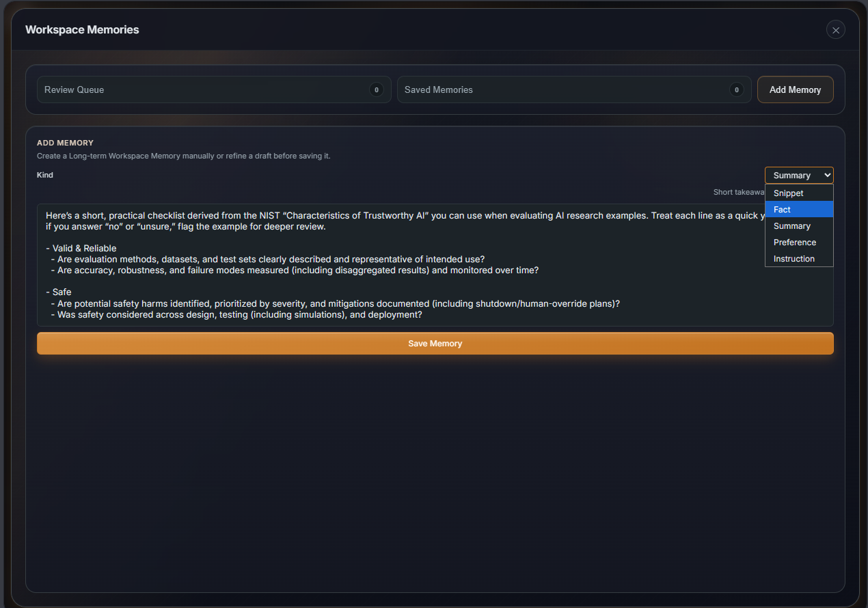Viewport: 868px width, 608px height.
Task: Click the ADD MEMORY section heading
Action: (65, 143)
